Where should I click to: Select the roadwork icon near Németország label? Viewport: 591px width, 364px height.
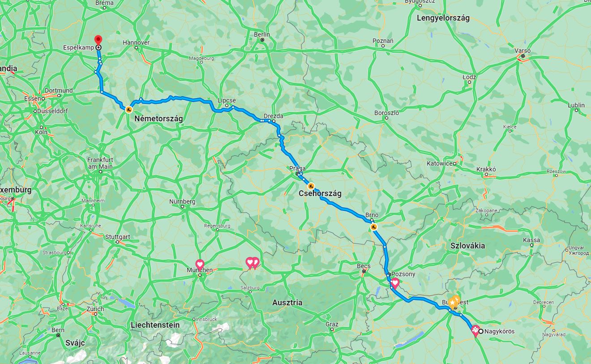pos(128,109)
